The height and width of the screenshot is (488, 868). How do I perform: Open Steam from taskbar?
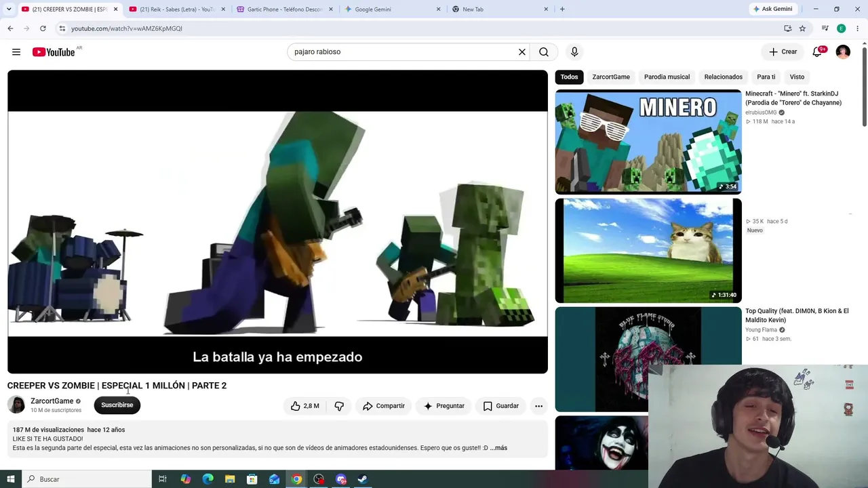363,479
